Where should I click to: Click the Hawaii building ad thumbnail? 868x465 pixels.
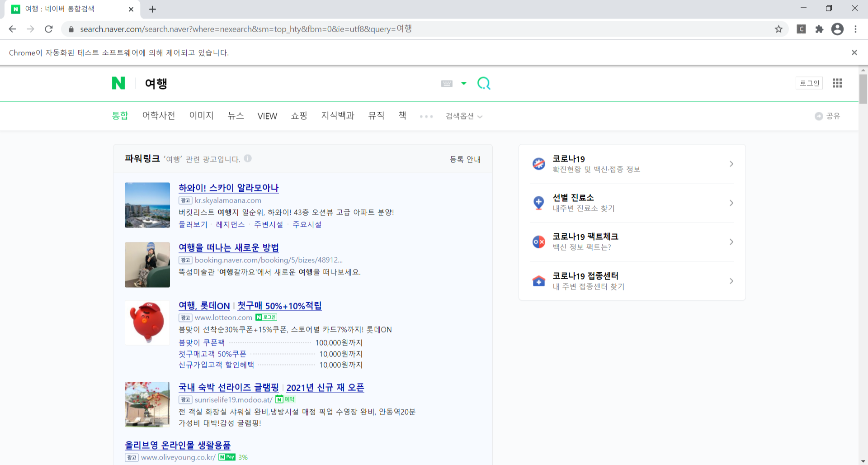[147, 205]
